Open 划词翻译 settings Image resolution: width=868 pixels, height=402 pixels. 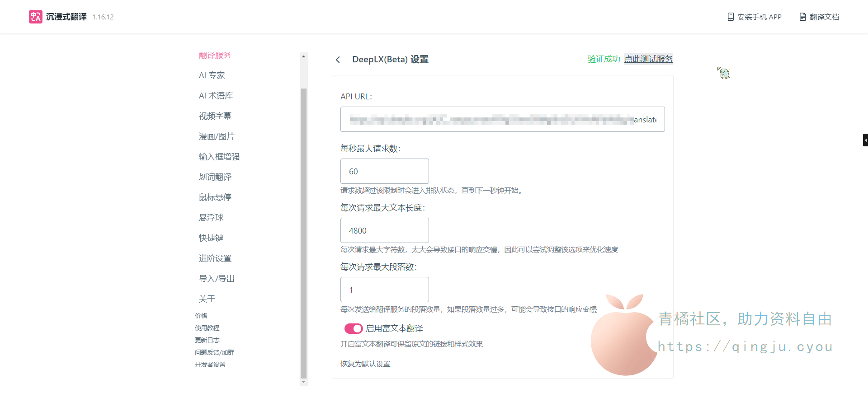pos(215,177)
